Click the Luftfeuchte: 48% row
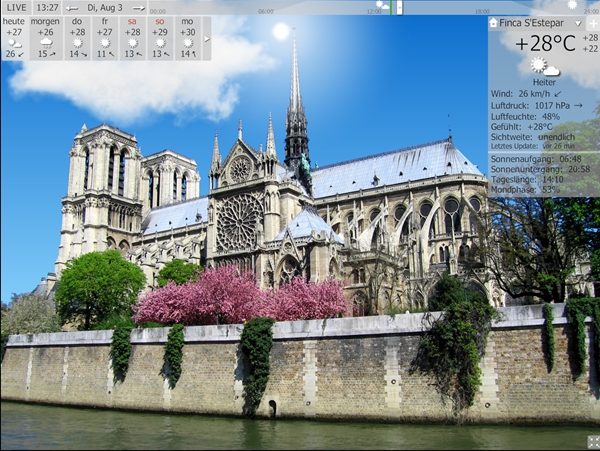The width and height of the screenshot is (600, 451). (x=525, y=116)
